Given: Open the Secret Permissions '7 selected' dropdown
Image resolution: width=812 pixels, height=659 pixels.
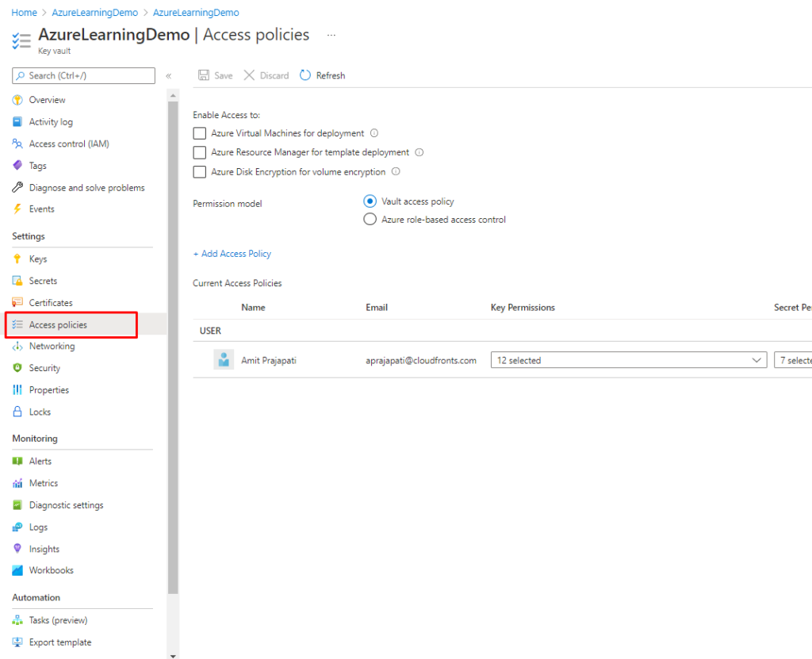Looking at the screenshot, I should point(793,360).
